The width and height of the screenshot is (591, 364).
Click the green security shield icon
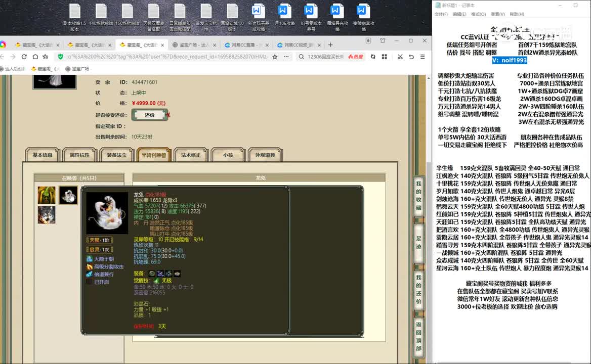click(60, 57)
